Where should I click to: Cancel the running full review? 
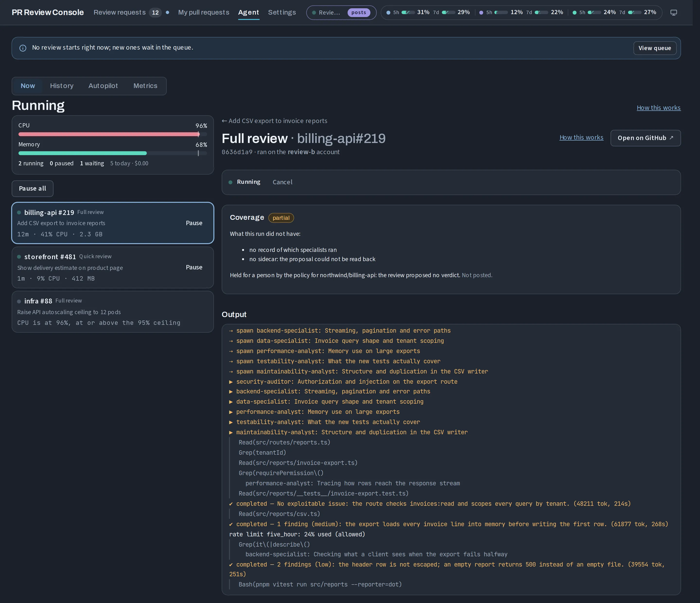click(282, 182)
